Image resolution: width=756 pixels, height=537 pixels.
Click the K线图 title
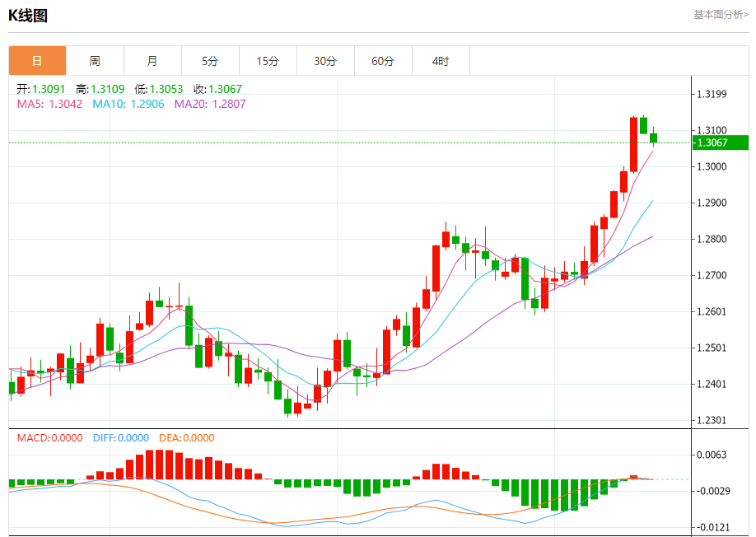coord(28,16)
